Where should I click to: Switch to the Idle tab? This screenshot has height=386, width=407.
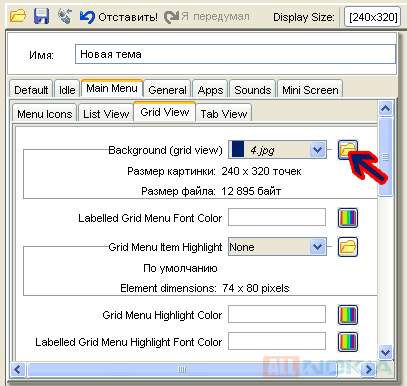(x=67, y=89)
